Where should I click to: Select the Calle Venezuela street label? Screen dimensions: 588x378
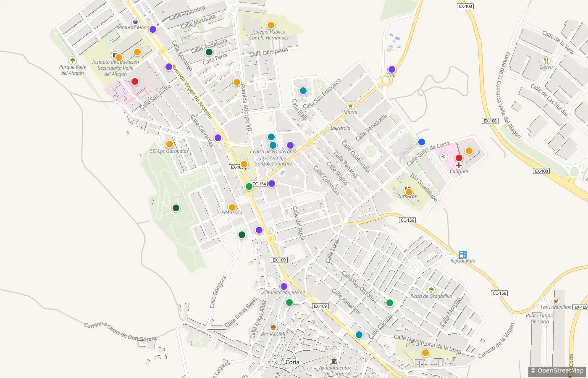pyautogui.click(x=371, y=128)
